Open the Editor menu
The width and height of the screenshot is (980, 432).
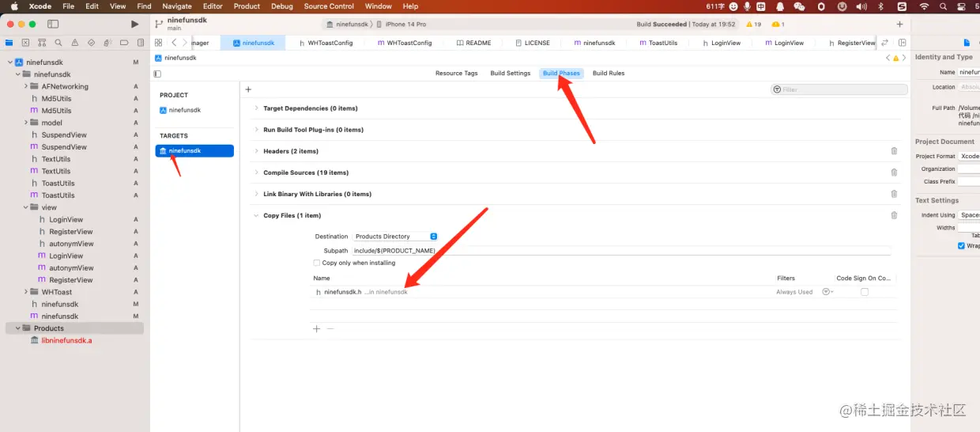213,6
